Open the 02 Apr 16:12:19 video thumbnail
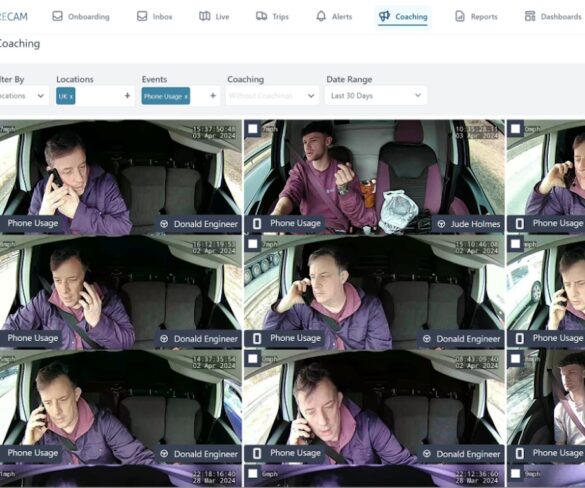This screenshot has width=585, height=488. point(121,292)
